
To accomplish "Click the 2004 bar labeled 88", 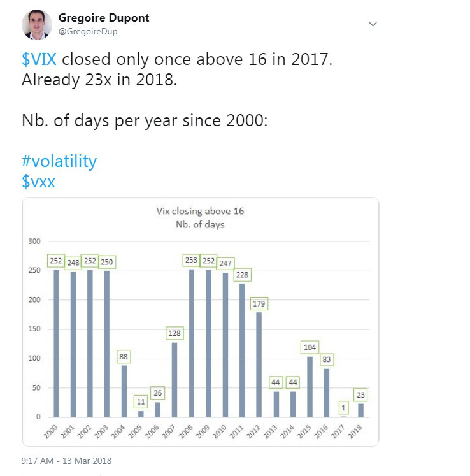I will click(x=124, y=391).
